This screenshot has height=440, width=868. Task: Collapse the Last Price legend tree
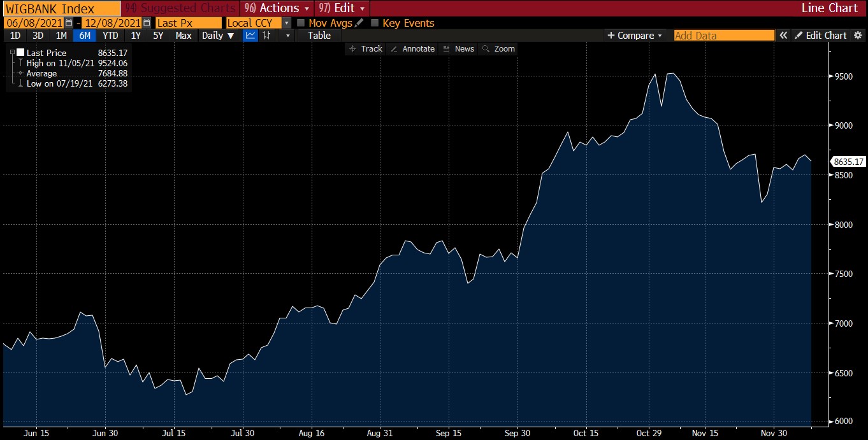click(x=12, y=53)
